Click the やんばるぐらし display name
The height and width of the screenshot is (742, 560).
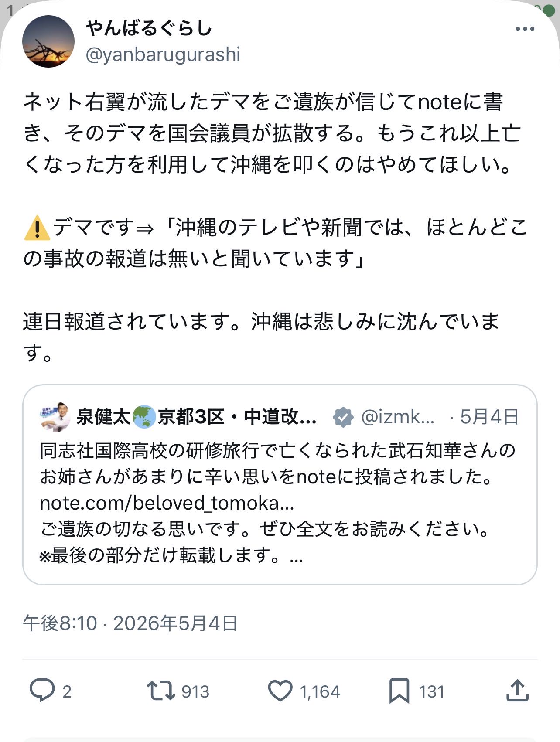coord(149,29)
